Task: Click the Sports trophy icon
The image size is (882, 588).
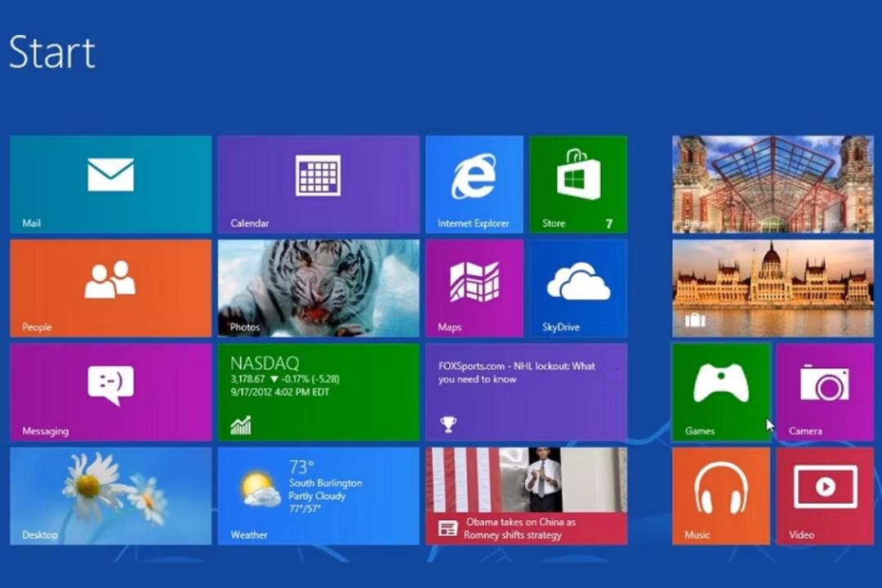Action: click(x=448, y=425)
